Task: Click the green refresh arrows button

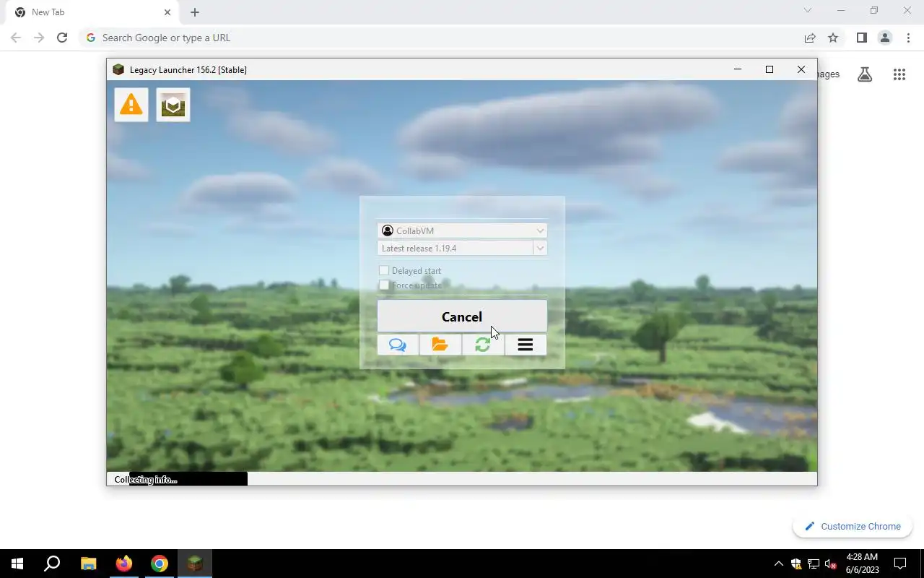Action: click(483, 345)
